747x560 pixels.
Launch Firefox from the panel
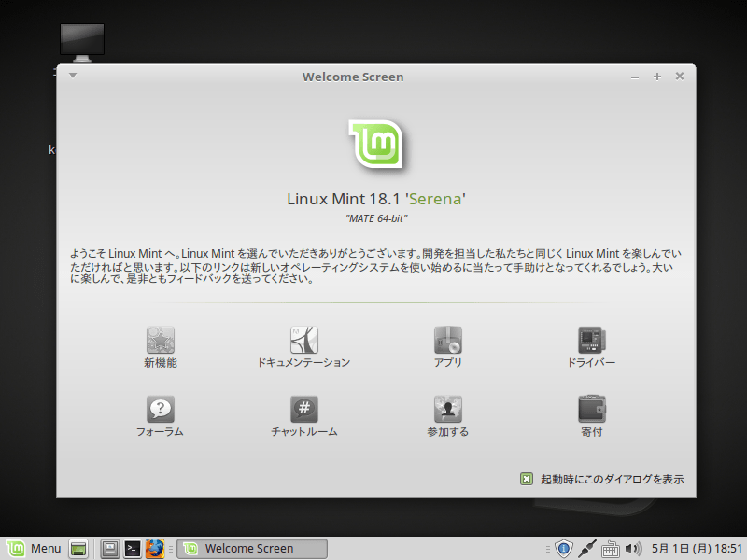pos(155,549)
